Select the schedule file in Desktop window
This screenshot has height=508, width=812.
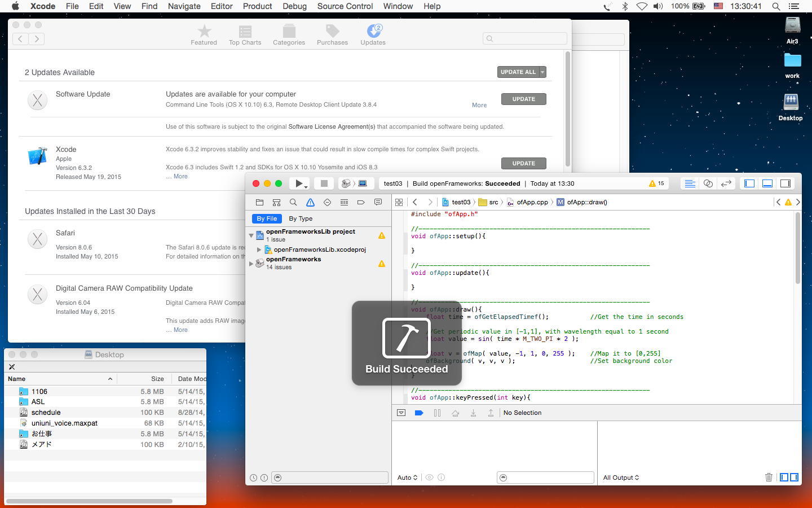click(46, 413)
